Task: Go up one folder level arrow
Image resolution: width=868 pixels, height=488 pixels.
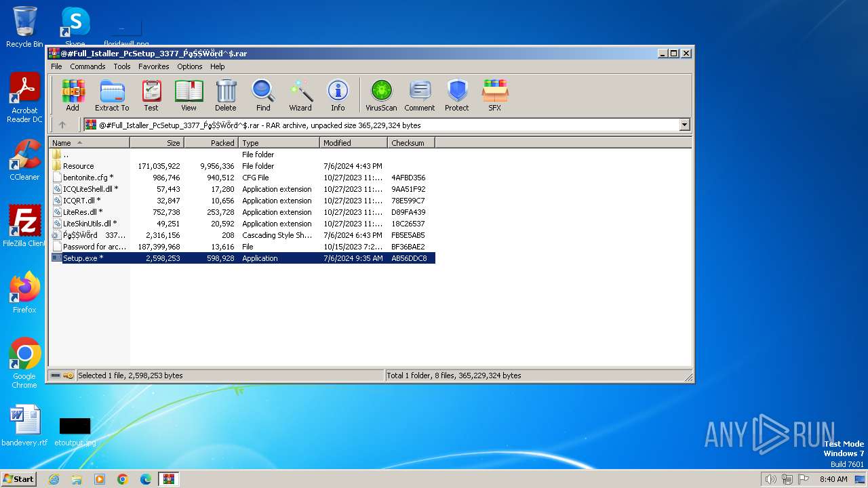Action: click(62, 125)
